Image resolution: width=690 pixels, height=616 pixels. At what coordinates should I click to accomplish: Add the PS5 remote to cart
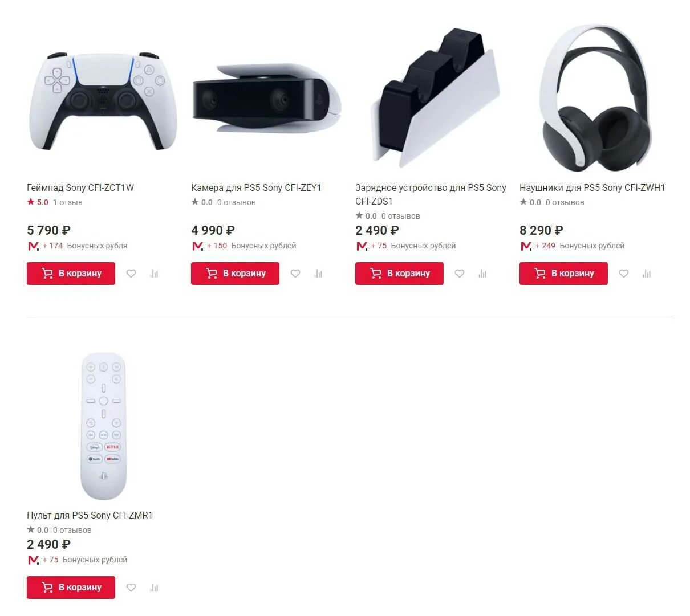pos(71,588)
